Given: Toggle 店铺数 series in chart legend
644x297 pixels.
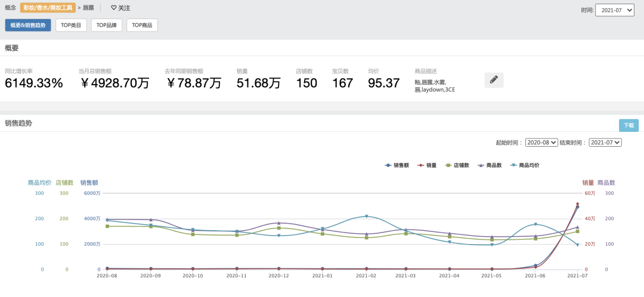Looking at the screenshot, I should coord(457,165).
